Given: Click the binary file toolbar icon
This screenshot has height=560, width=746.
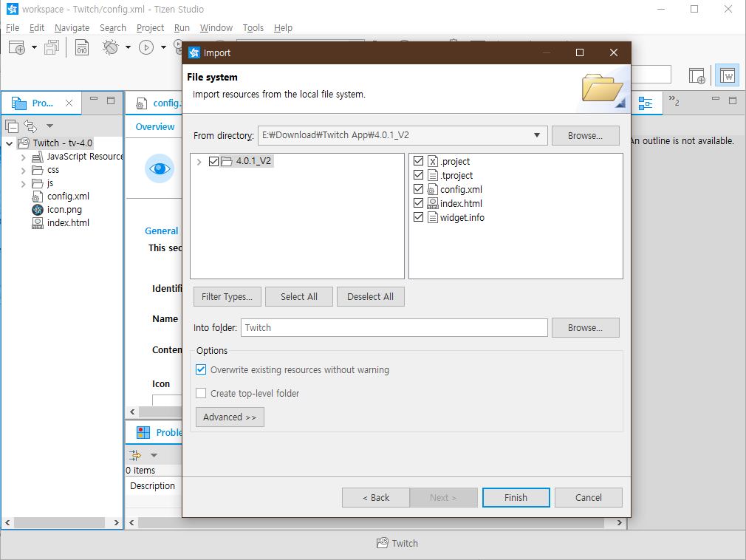Looking at the screenshot, I should click(82, 47).
